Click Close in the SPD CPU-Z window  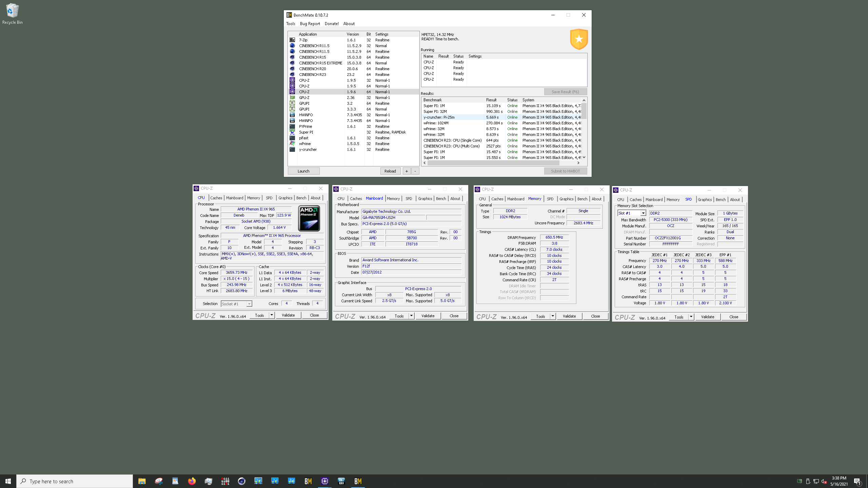click(734, 317)
